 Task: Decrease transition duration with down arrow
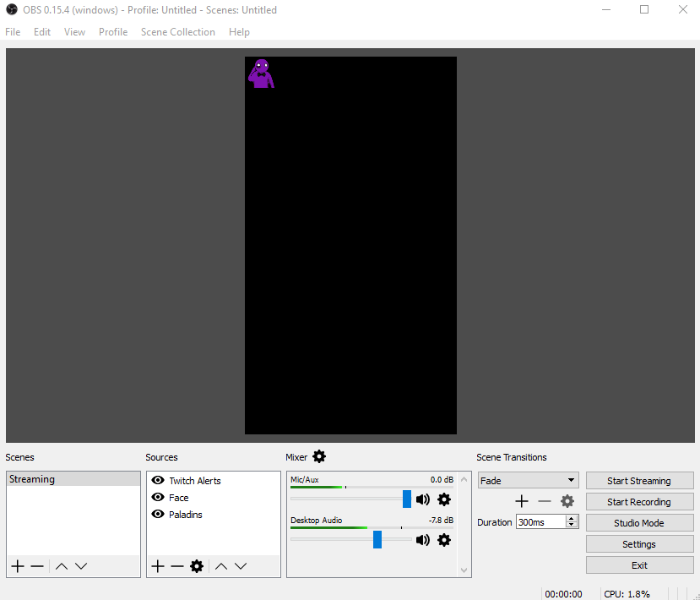point(572,525)
